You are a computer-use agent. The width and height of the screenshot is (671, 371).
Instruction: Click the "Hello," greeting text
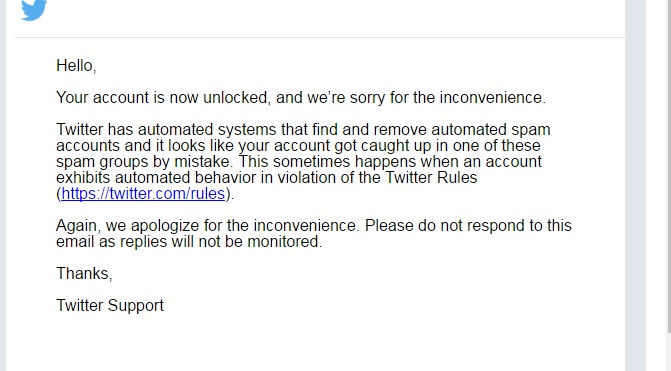[x=76, y=66]
